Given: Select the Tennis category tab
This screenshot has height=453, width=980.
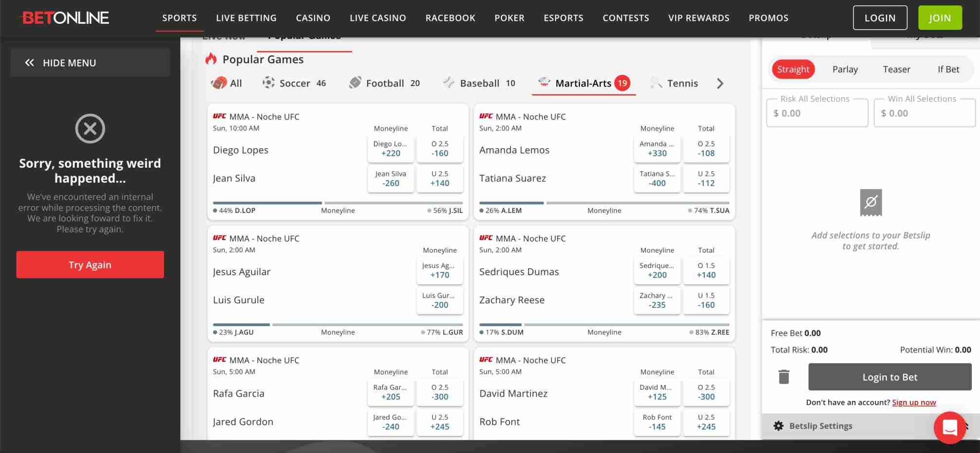Looking at the screenshot, I should [674, 83].
